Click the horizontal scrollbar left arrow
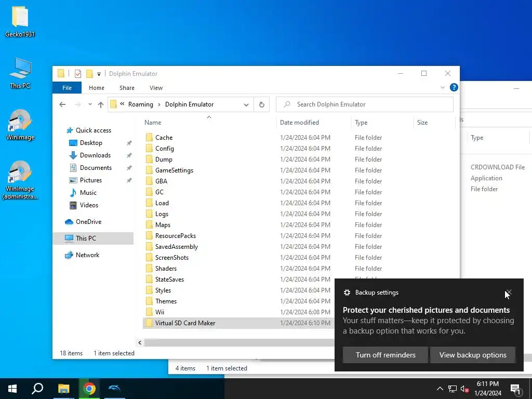This screenshot has width=532, height=399. 140,343
